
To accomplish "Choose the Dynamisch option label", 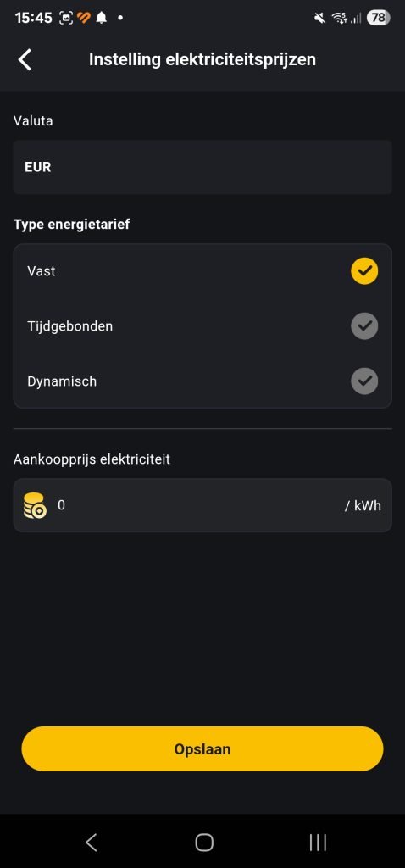I will tap(62, 381).
